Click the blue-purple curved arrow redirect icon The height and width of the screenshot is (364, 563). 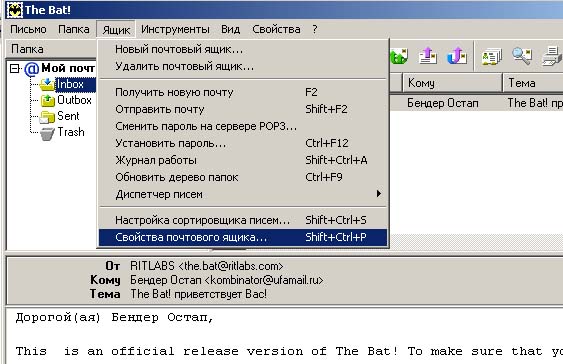click(x=456, y=56)
